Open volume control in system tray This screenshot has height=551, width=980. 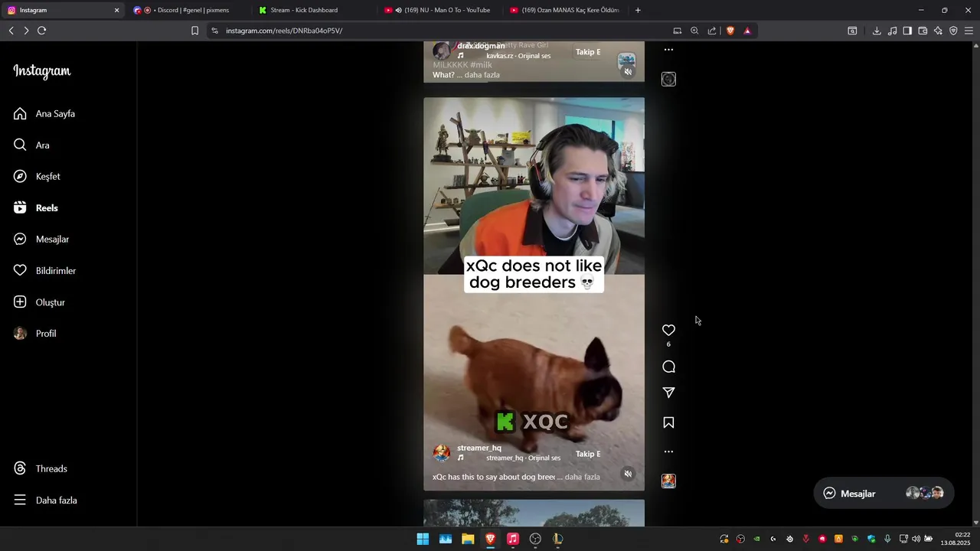tap(916, 539)
